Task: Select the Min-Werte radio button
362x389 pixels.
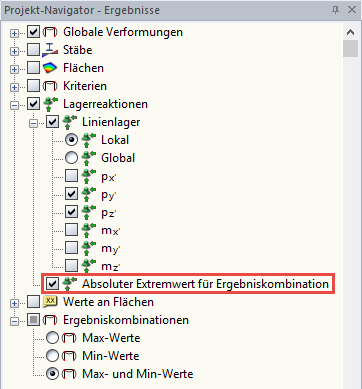Action: pos(52,356)
